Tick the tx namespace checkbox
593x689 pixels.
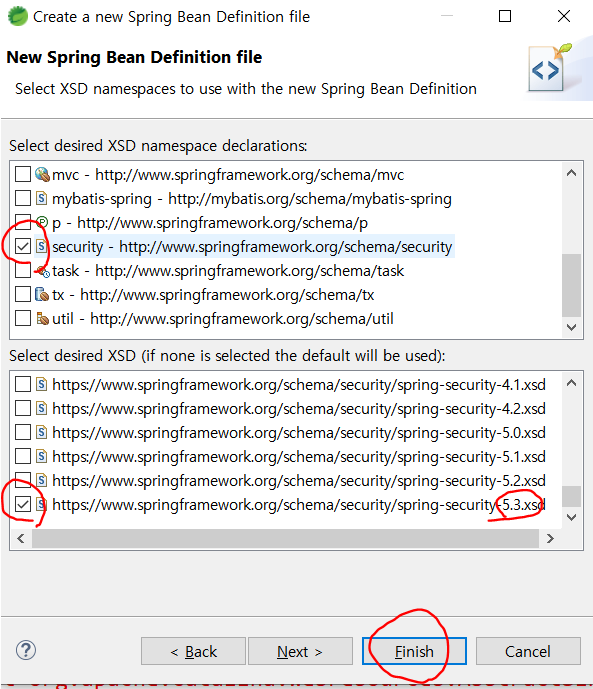[x=23, y=294]
